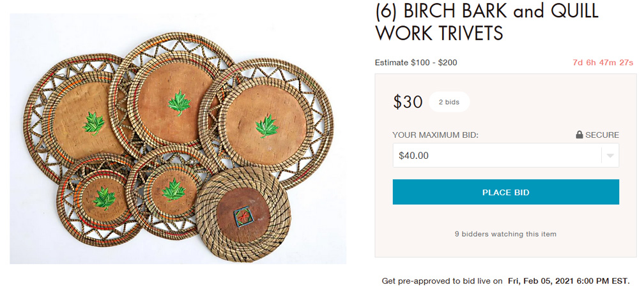Screen dimensions: 644x296
Task: Click the Estimate $100 - $200 text
Action: 416,63
